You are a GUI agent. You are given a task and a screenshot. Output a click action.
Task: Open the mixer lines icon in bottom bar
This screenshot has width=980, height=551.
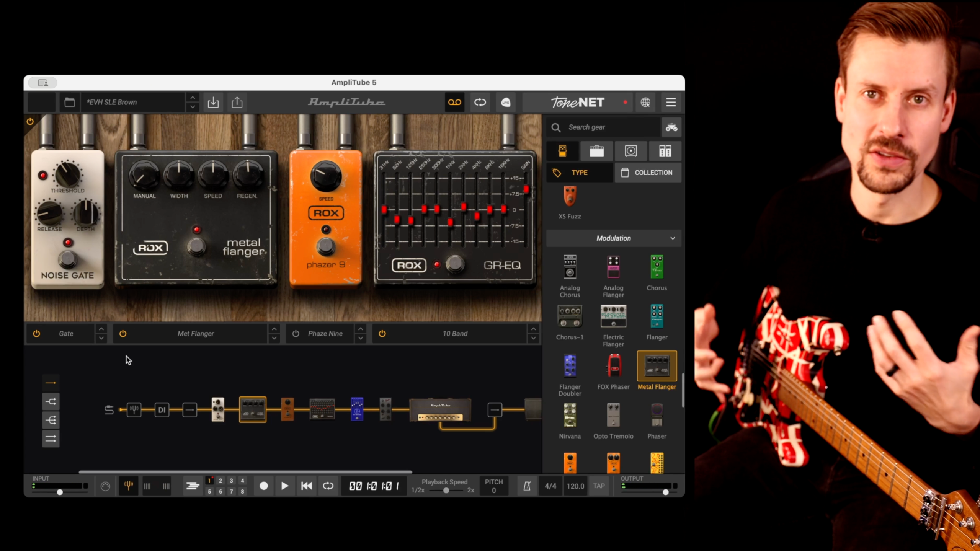tap(193, 486)
